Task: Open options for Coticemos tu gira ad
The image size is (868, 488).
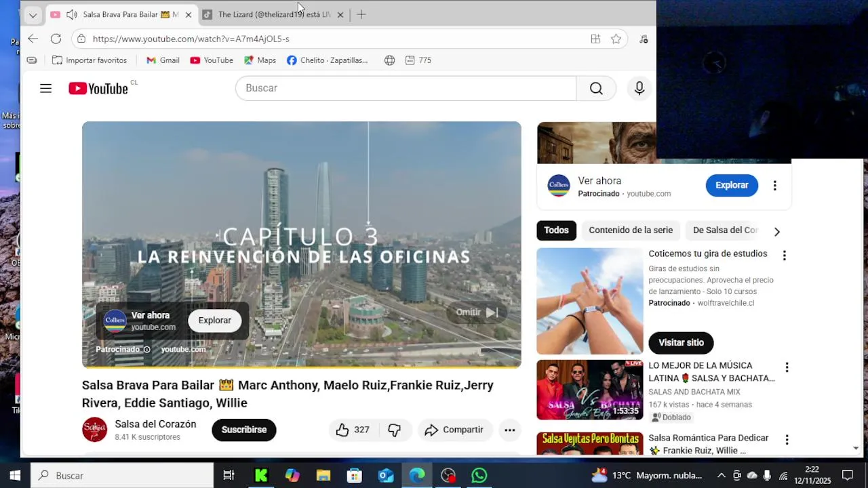Action: coord(784,256)
